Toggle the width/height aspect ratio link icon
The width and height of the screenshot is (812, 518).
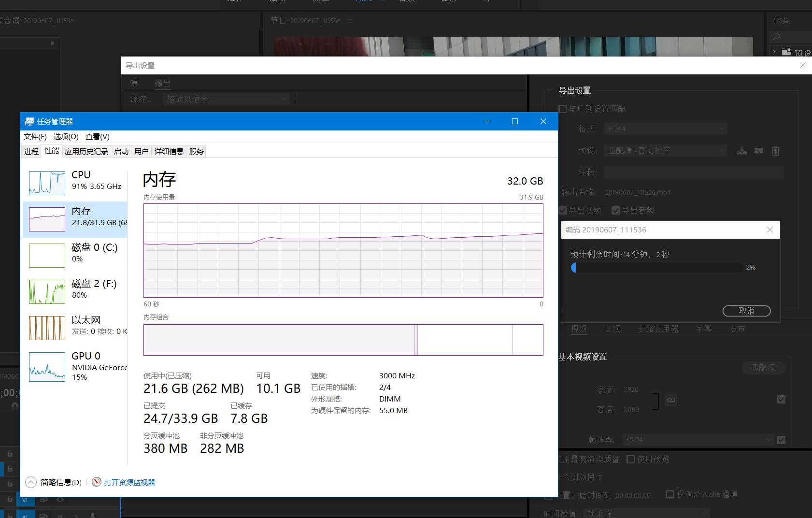click(671, 400)
